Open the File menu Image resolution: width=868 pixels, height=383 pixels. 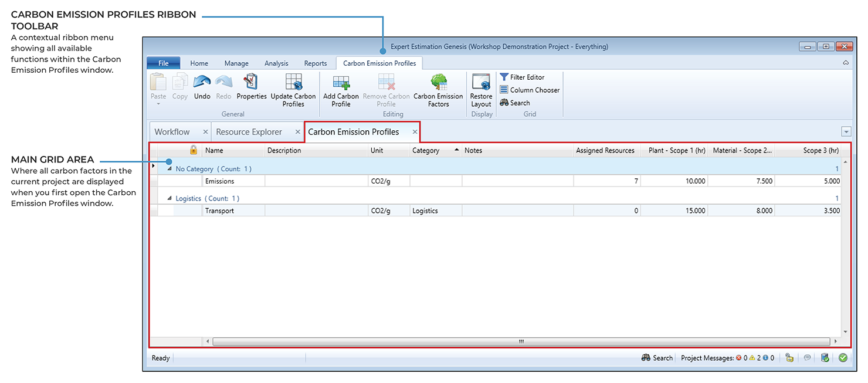click(163, 63)
